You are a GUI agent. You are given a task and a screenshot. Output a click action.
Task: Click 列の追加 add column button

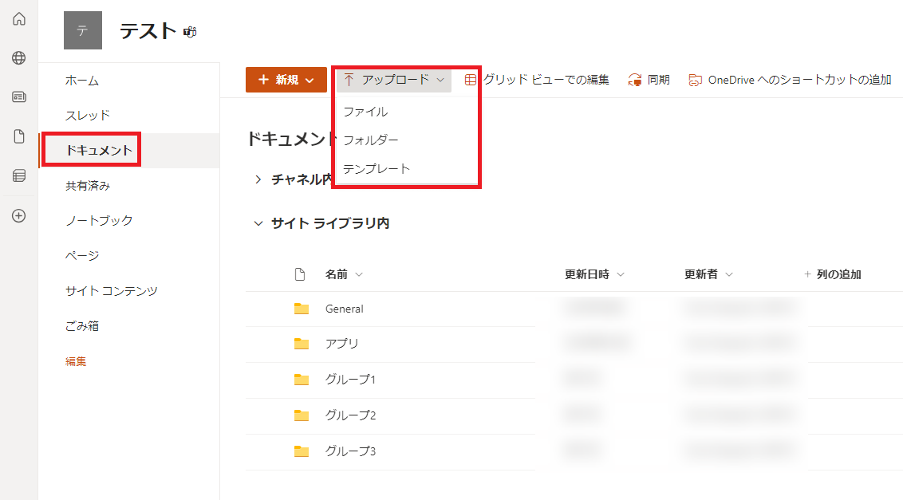833,275
